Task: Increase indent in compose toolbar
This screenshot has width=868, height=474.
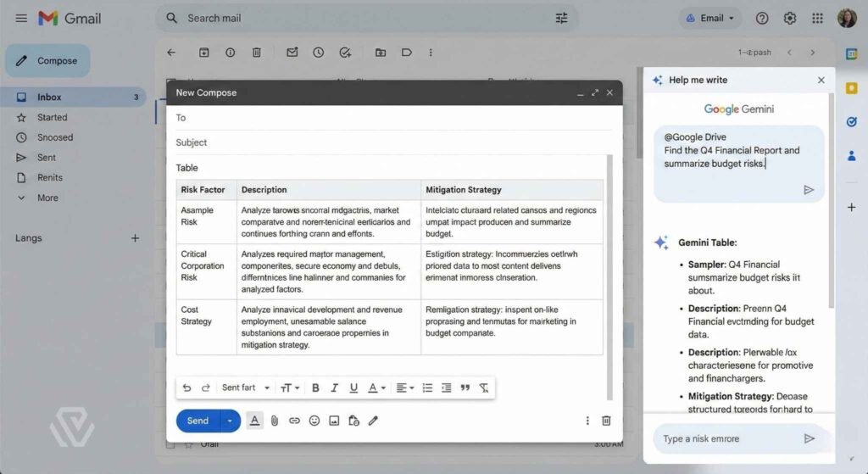Action: [446, 388]
